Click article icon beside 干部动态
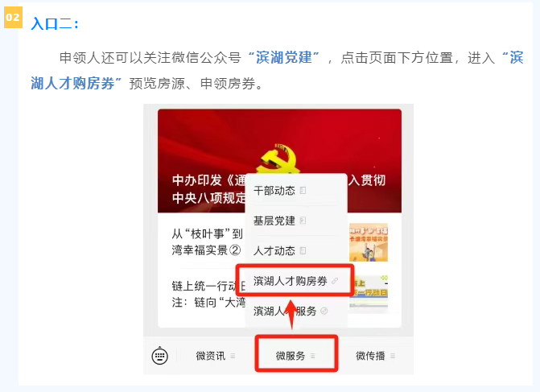This screenshot has height=392, width=540. pos(303,191)
